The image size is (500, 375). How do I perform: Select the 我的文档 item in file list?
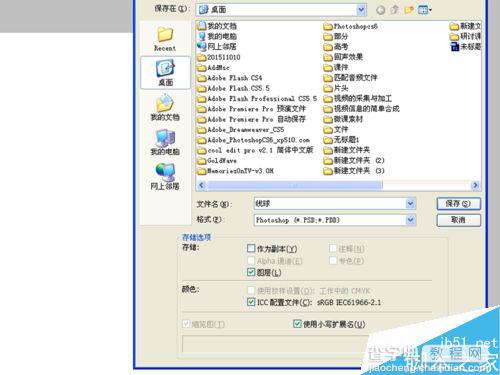pyautogui.click(x=217, y=26)
